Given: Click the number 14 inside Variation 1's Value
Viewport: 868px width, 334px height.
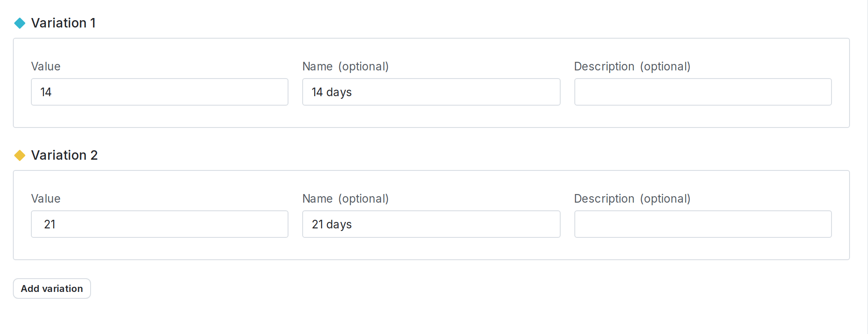Looking at the screenshot, I should (x=46, y=92).
